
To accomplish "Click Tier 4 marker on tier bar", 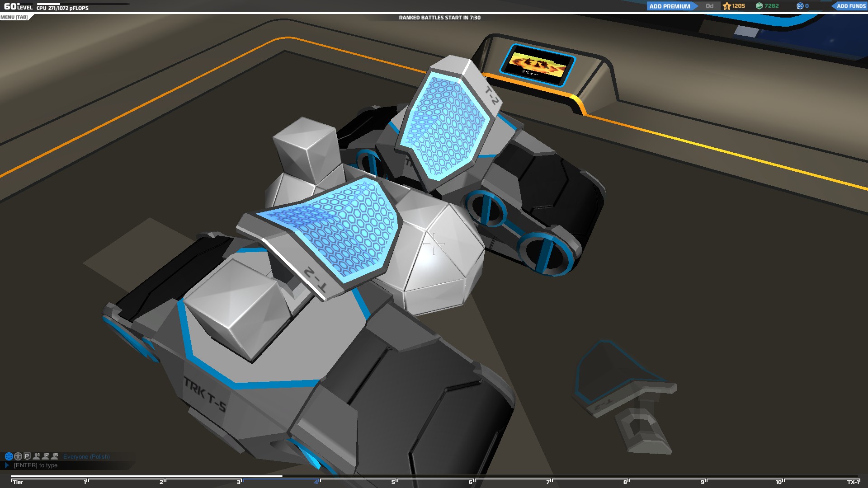I will tap(316, 482).
